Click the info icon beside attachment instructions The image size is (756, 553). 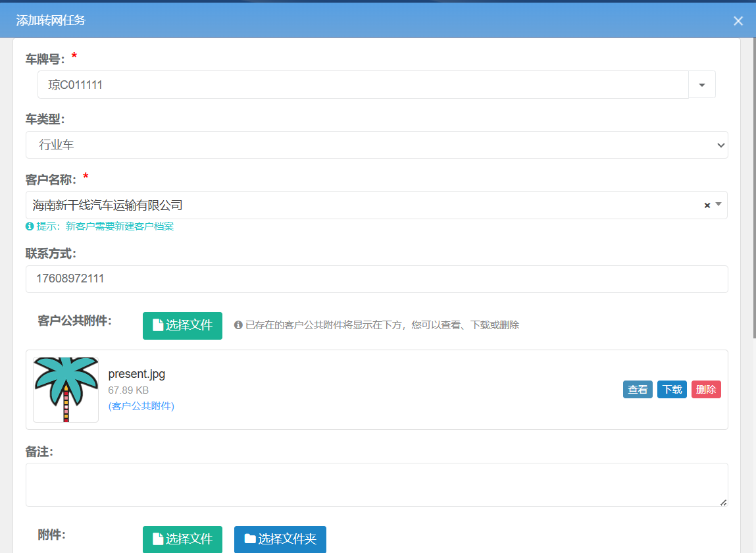click(x=238, y=325)
